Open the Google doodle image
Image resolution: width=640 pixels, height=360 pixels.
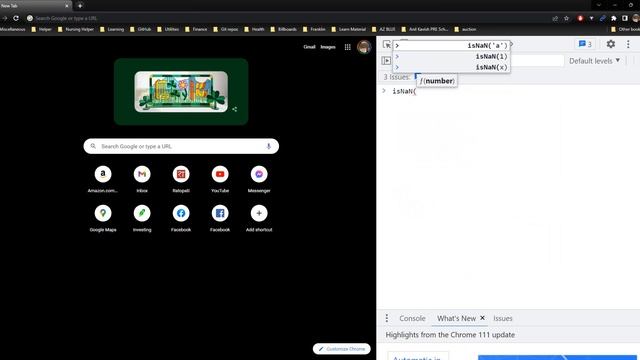tap(181, 91)
